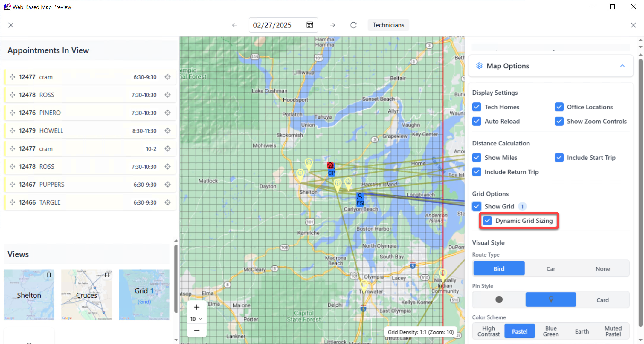Open the Grid 1 view thumbnail
The height and width of the screenshot is (344, 644).
(144, 294)
